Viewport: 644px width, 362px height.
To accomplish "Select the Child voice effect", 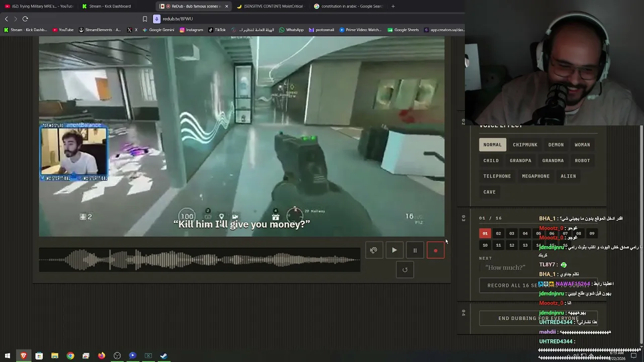I will (491, 160).
